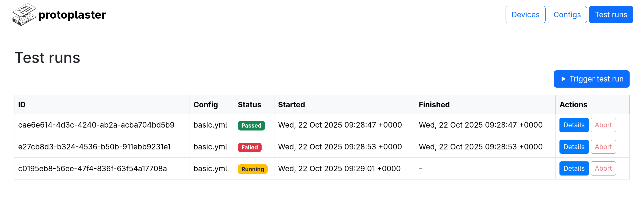Open the Devices page

(525, 15)
